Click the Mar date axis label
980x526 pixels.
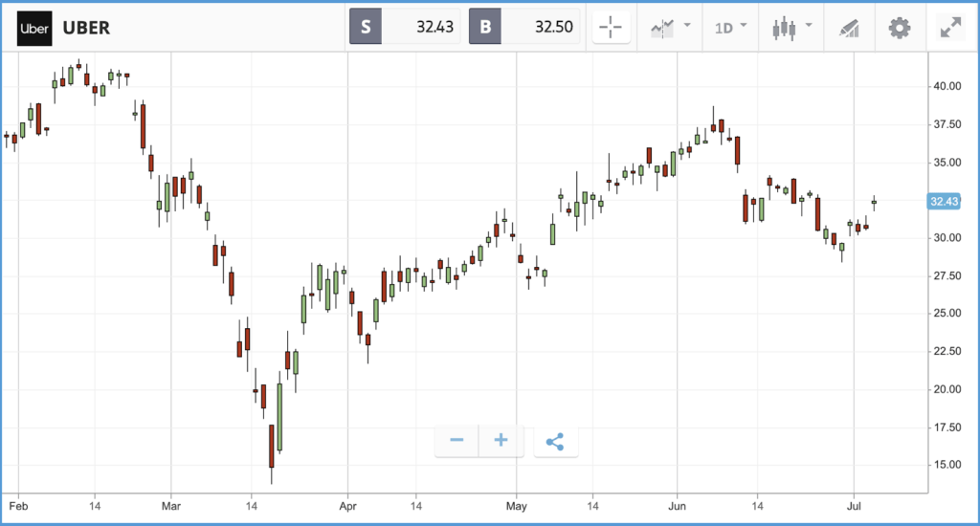(171, 506)
